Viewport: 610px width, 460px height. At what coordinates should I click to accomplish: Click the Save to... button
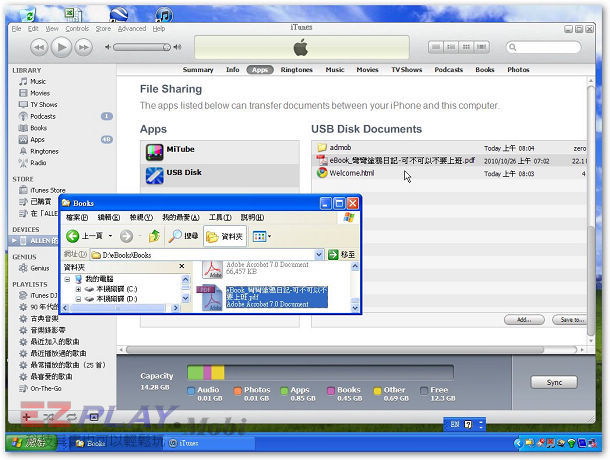pos(571,320)
